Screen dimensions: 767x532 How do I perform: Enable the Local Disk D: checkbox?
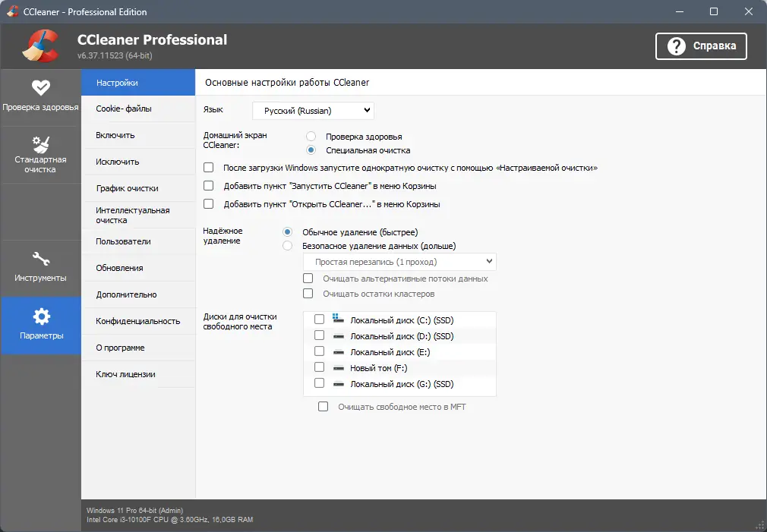[x=320, y=335]
